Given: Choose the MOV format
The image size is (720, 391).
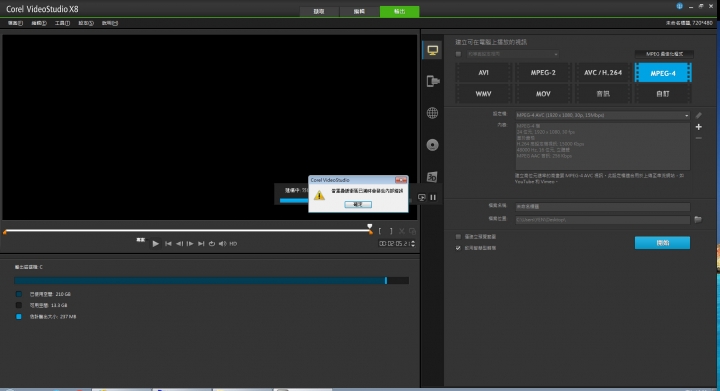Looking at the screenshot, I should pos(543,94).
